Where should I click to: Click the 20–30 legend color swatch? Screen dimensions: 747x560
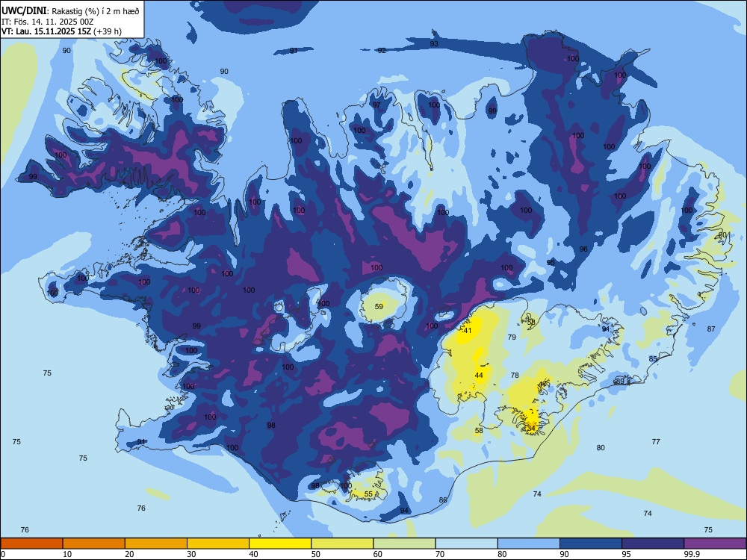pos(156,544)
